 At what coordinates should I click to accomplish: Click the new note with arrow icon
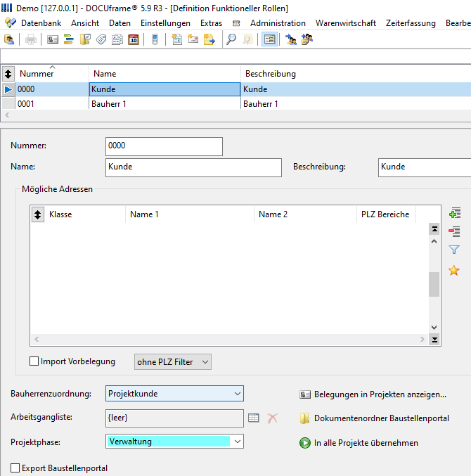209,39
